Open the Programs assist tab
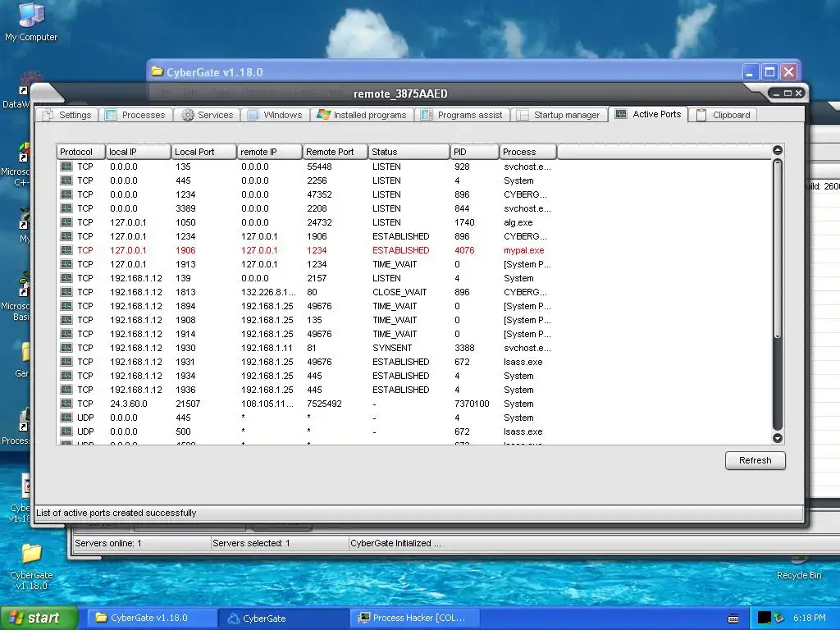 462,115
